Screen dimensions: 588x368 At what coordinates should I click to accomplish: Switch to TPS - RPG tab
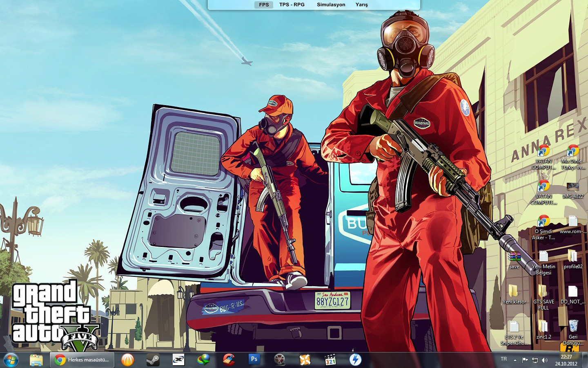(292, 5)
